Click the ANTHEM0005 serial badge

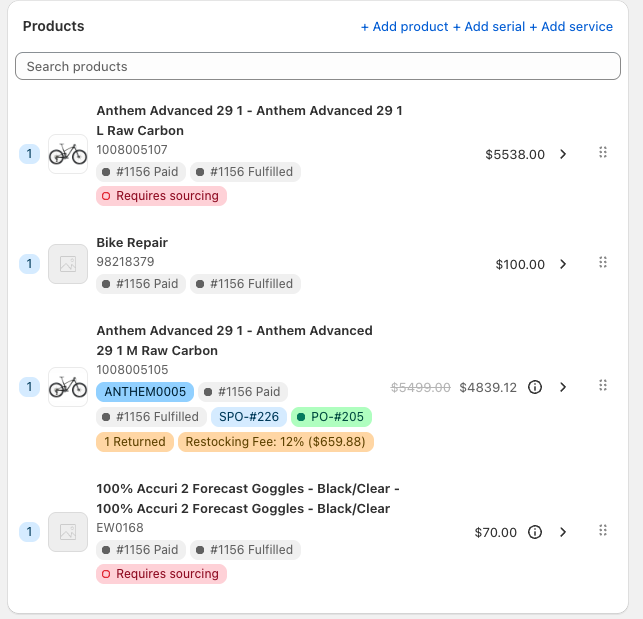point(145,392)
